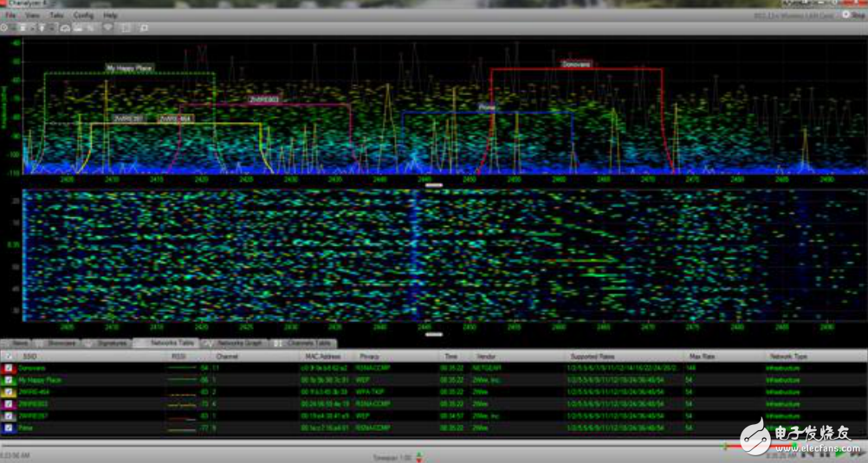Toggle the select-all checkbox in SSID header

coord(9,357)
